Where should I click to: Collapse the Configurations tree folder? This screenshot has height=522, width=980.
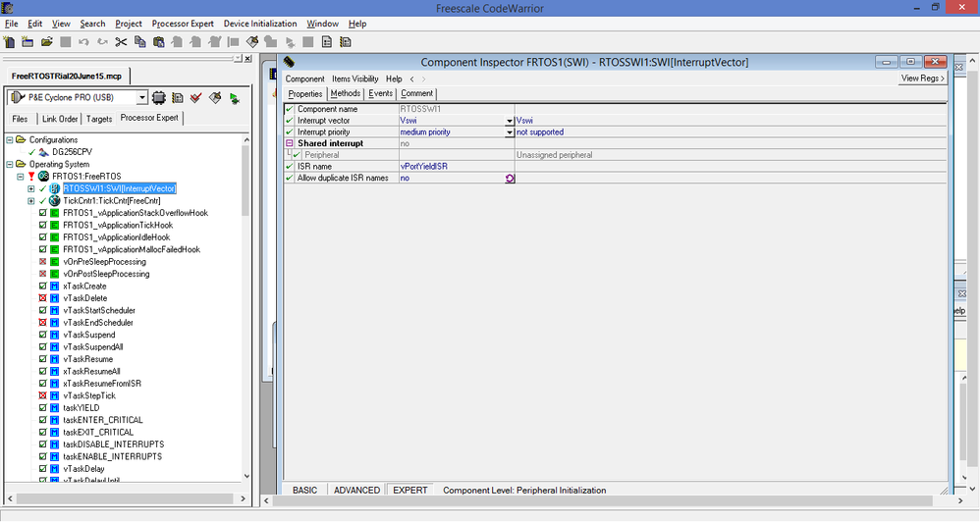(x=10, y=140)
